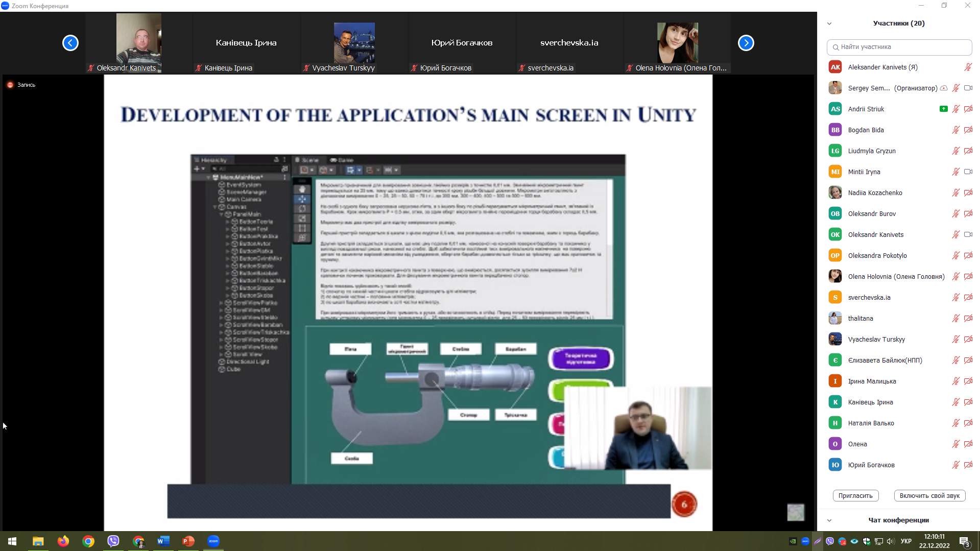Open the notification center with 3 badge

click(964, 542)
